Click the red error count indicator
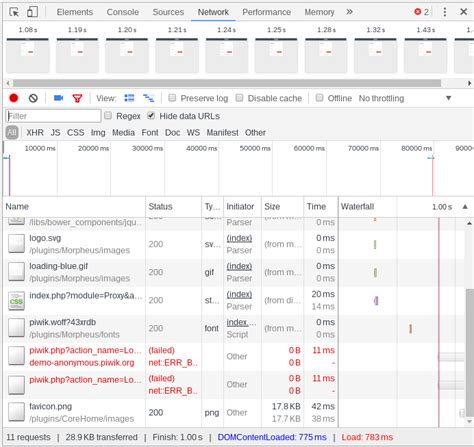 [421, 12]
